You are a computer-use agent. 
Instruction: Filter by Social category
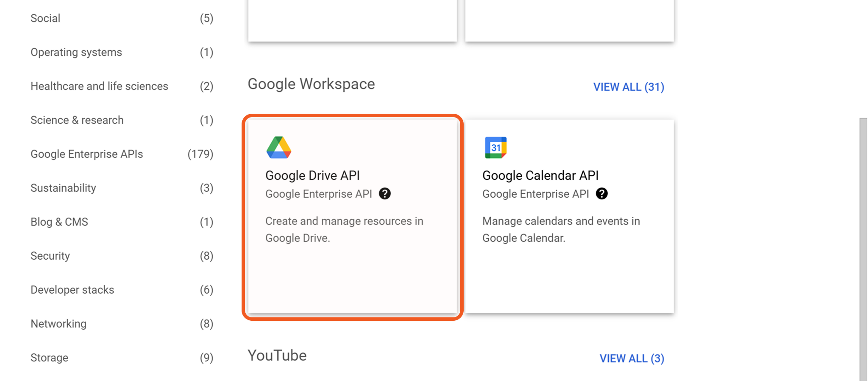[x=45, y=18]
